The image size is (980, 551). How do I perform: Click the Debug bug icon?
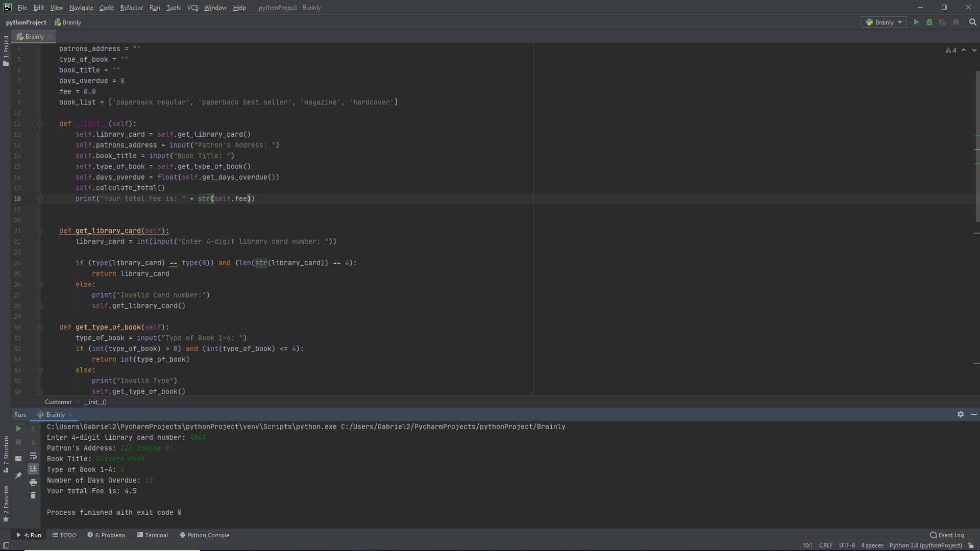coord(929,22)
